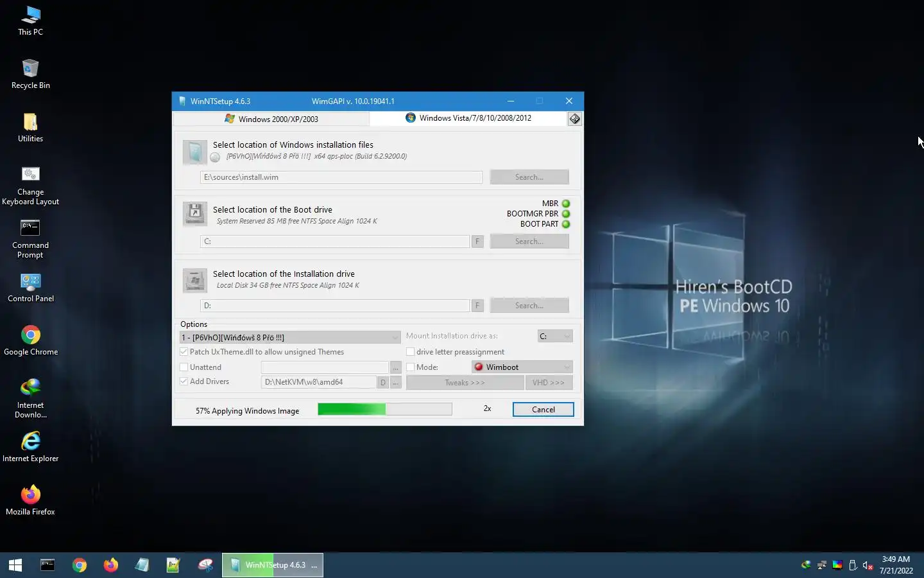Click the F button for Installation drive

pyautogui.click(x=477, y=306)
